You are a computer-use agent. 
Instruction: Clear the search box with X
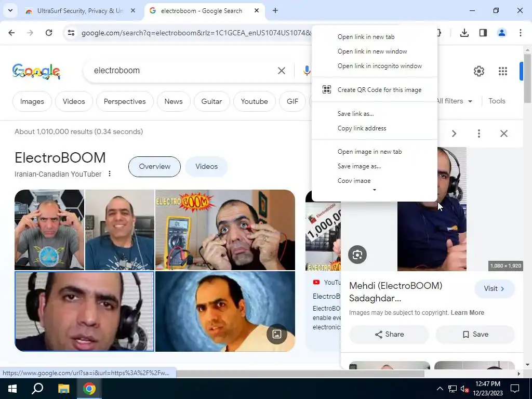click(281, 71)
